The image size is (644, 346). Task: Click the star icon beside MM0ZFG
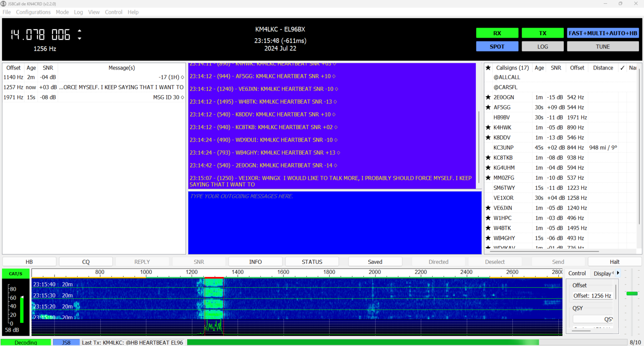pyautogui.click(x=488, y=178)
